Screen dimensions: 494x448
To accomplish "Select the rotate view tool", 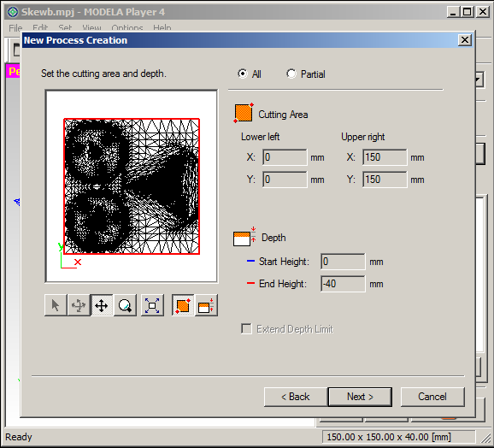I will [79, 305].
